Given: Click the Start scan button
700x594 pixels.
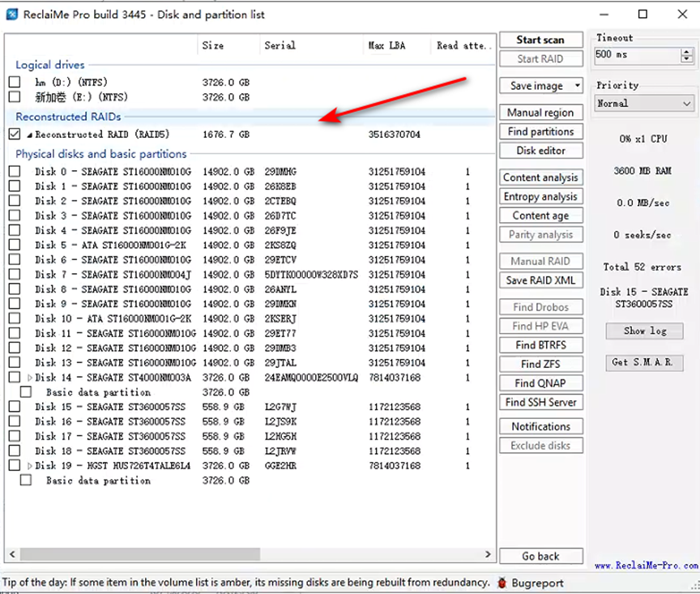Looking at the screenshot, I should pyautogui.click(x=540, y=40).
